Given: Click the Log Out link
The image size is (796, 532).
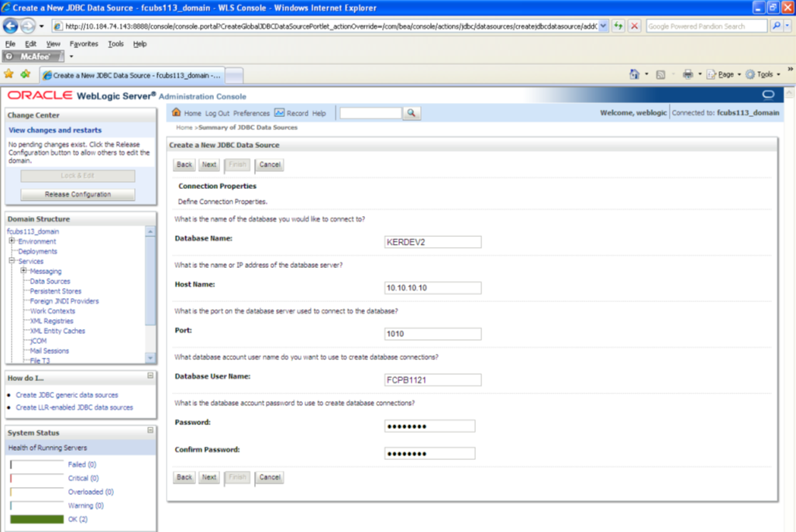Looking at the screenshot, I should pyautogui.click(x=217, y=113).
